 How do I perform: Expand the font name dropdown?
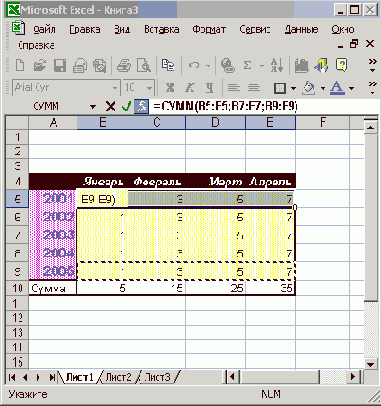click(115, 88)
